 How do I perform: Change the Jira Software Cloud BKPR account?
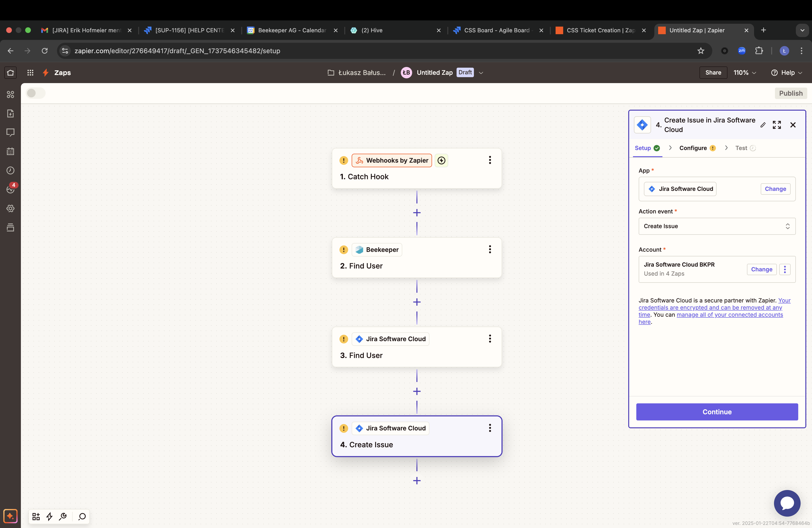(x=761, y=269)
